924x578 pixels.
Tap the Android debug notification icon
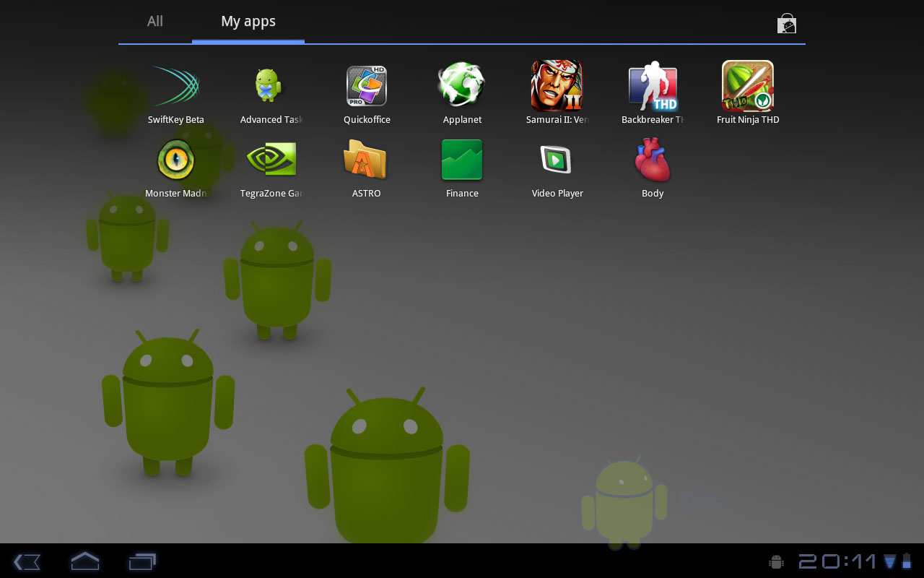[x=777, y=561]
